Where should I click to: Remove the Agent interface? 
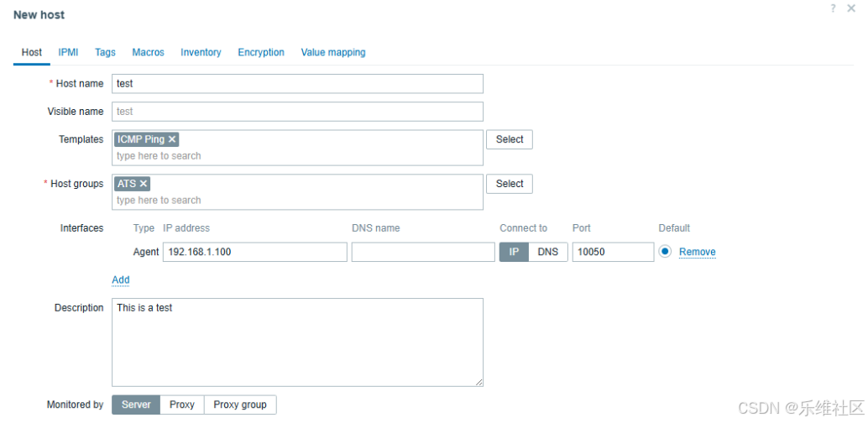(698, 252)
